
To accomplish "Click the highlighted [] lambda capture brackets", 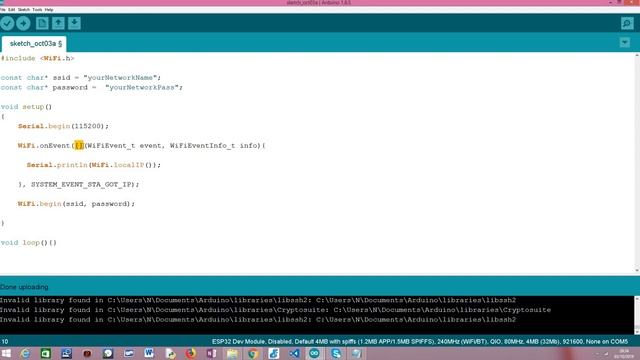I will [x=79, y=146].
